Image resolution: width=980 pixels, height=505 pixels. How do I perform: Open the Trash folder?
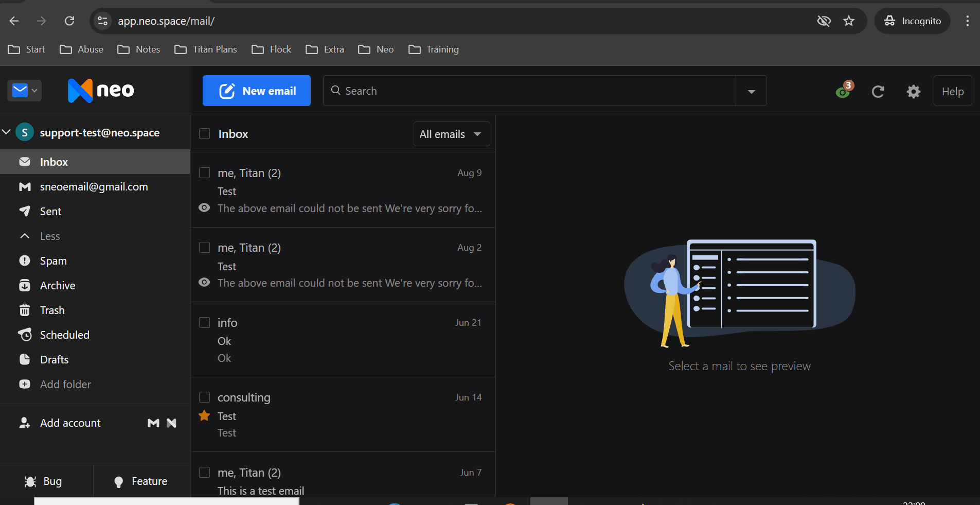click(x=52, y=310)
